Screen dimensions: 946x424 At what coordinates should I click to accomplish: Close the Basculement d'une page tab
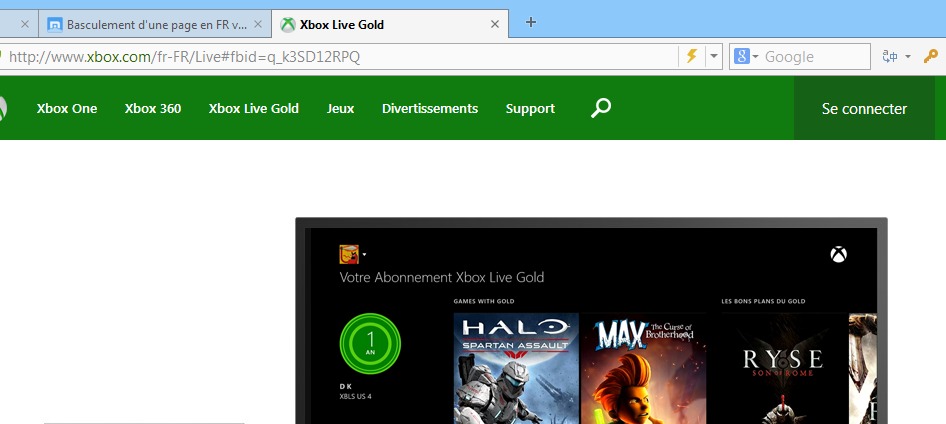258,25
